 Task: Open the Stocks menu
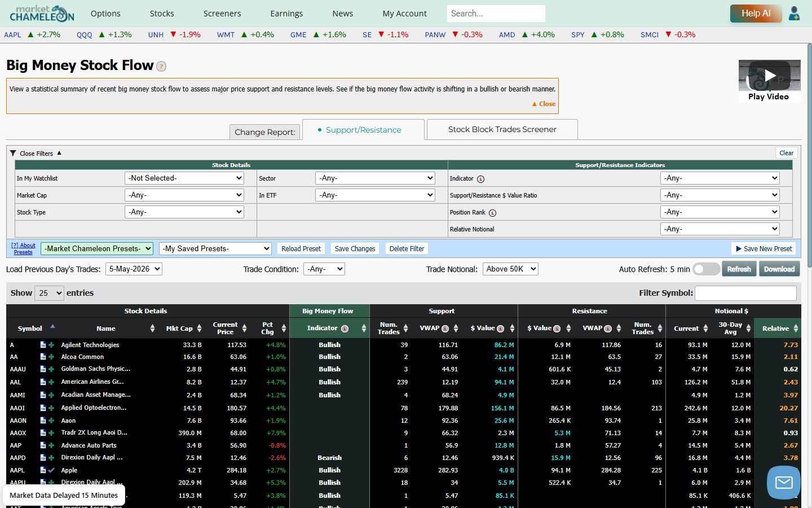[x=162, y=14]
